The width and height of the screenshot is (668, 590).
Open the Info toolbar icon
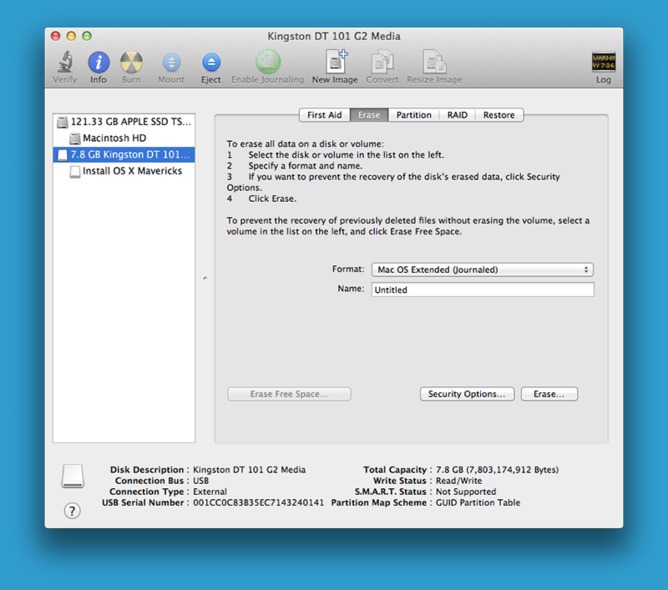tap(98, 62)
